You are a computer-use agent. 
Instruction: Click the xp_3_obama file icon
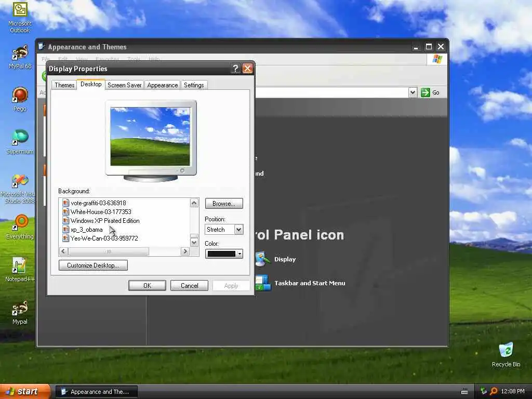[x=65, y=229]
